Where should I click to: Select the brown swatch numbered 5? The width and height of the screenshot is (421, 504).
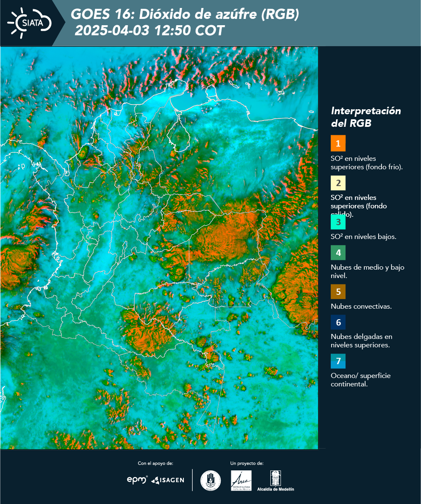pos(338,291)
